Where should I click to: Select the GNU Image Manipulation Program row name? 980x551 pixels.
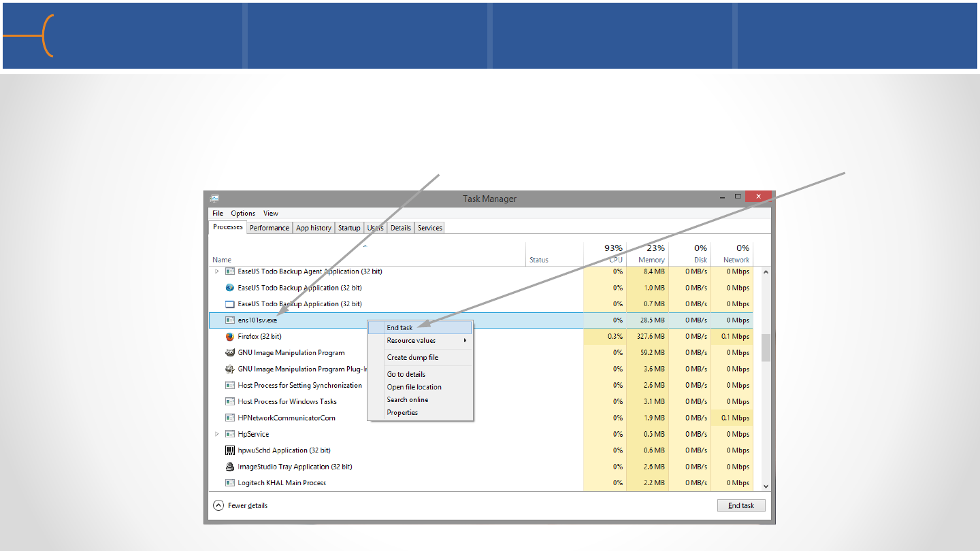coord(291,353)
